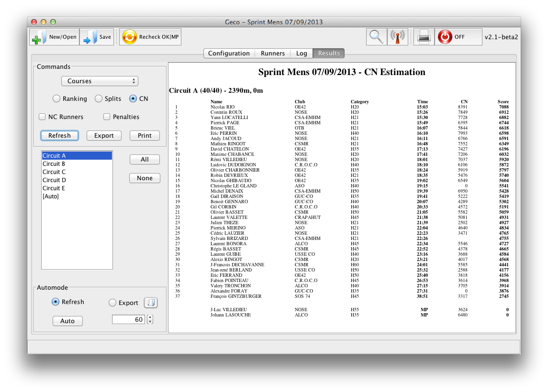The height and width of the screenshot is (392, 548).
Task: Click the Save stage icon
Action: 90,37
